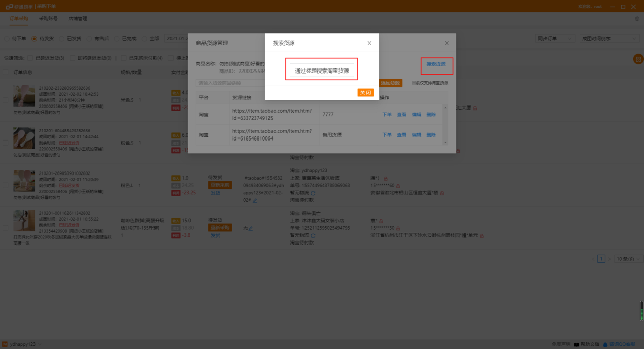
Task: Click the 快递超手 logo in top bar
Action: (x=18, y=7)
